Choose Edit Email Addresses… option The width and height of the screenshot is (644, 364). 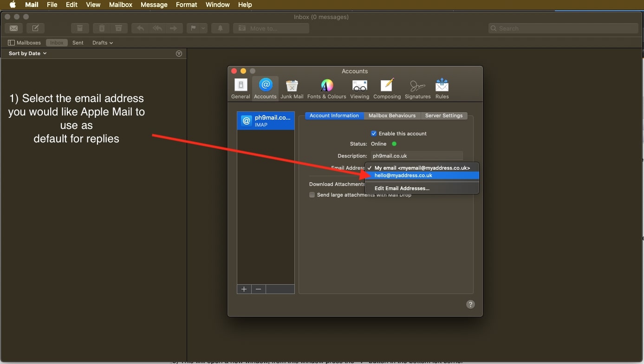point(402,188)
